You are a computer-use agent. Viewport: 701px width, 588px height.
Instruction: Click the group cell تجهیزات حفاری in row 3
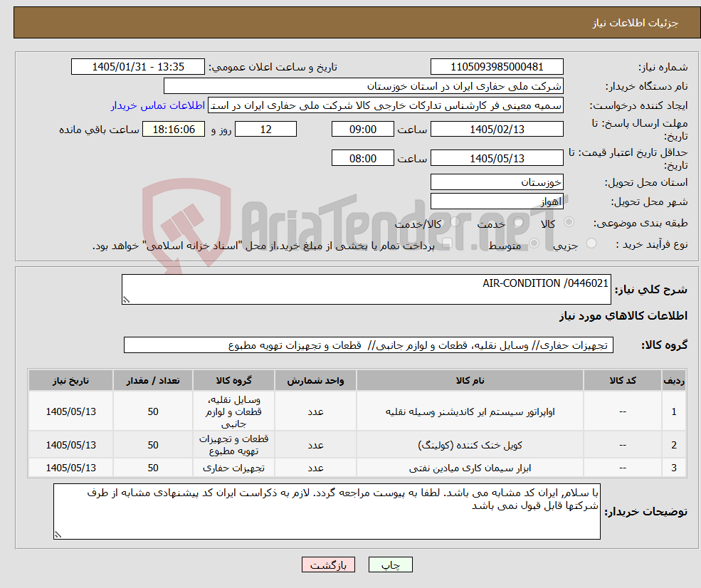[x=233, y=468]
